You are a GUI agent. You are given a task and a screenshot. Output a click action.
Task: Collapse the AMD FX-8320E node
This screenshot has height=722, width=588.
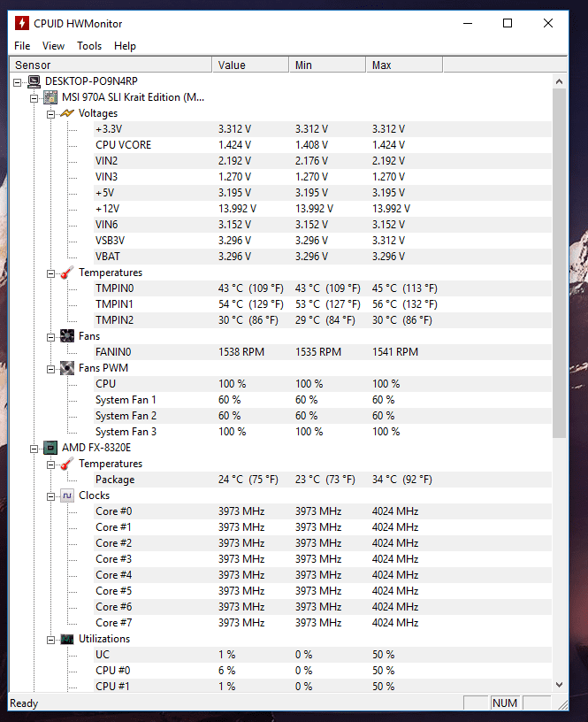coord(34,449)
